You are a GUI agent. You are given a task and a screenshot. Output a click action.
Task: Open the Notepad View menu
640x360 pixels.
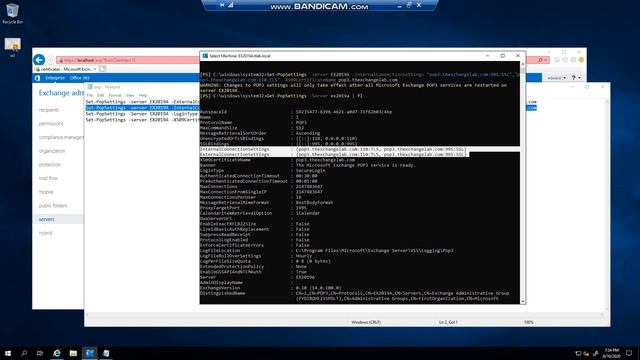(x=130, y=95)
